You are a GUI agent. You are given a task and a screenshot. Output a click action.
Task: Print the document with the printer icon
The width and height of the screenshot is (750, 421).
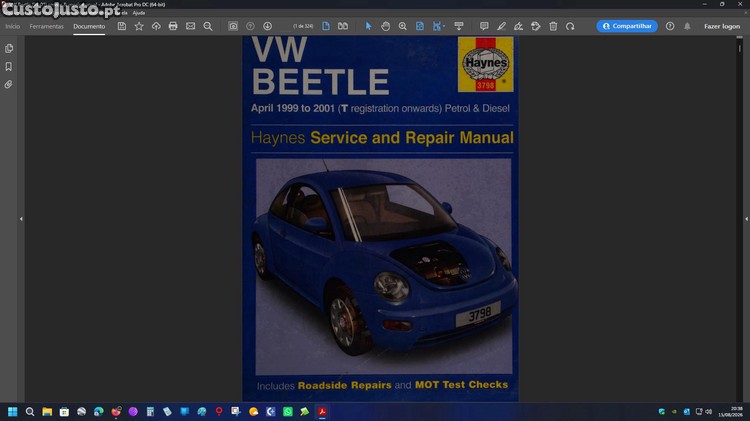pos(173,26)
